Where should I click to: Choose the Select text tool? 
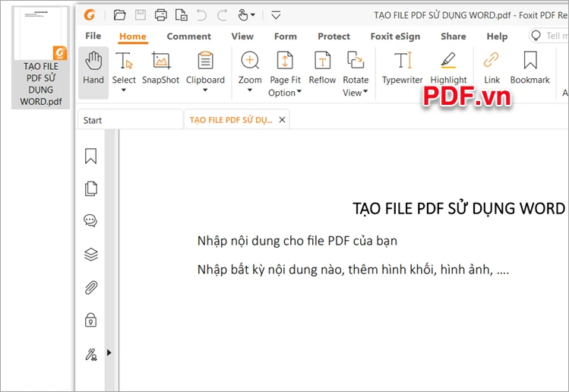124,68
